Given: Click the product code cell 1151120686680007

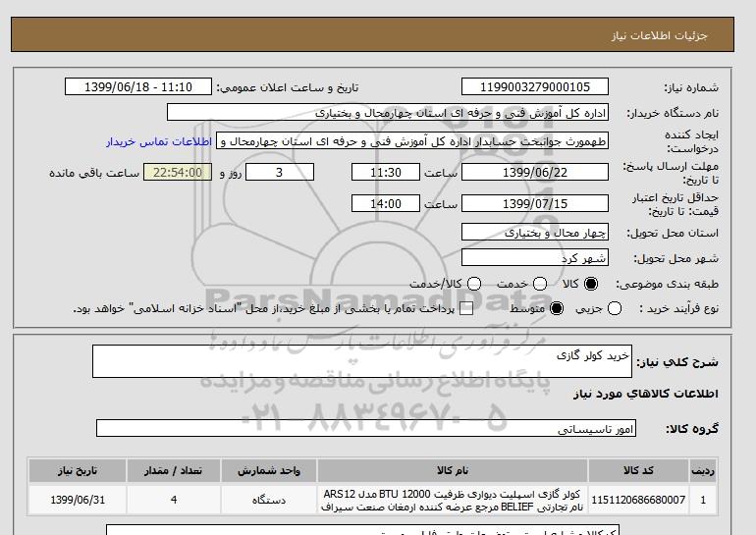Looking at the screenshot, I should [x=638, y=500].
